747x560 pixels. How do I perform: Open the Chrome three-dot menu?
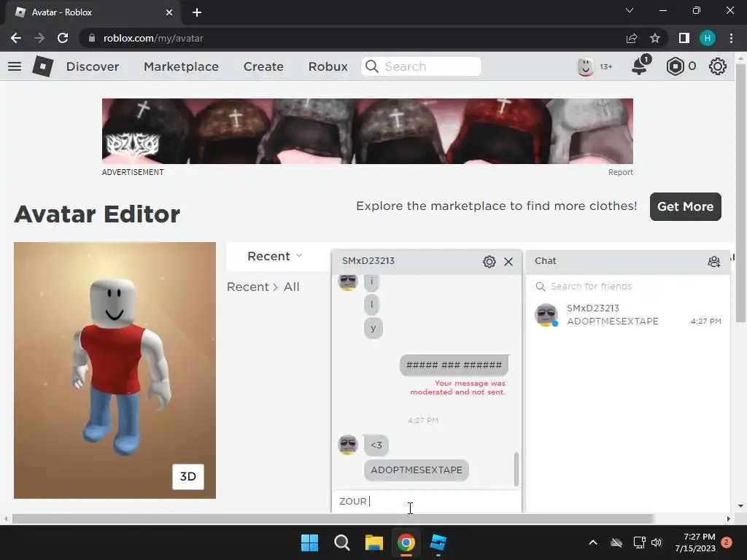tap(731, 38)
